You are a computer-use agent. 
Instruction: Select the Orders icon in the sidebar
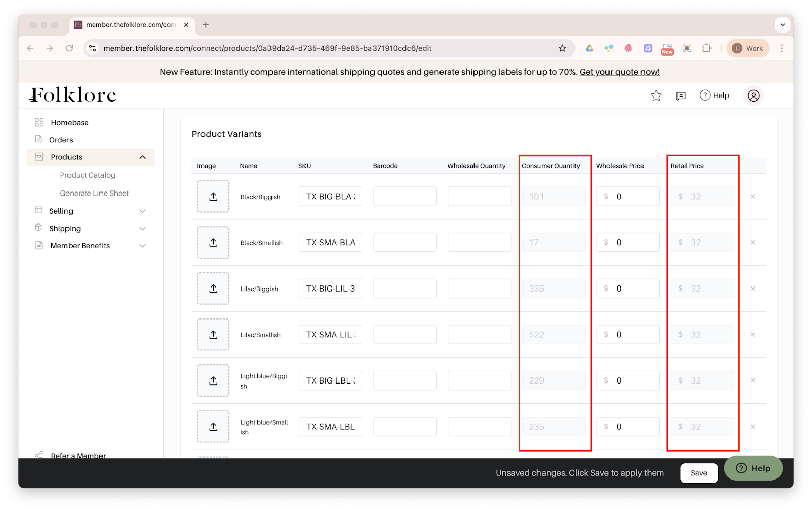39,139
